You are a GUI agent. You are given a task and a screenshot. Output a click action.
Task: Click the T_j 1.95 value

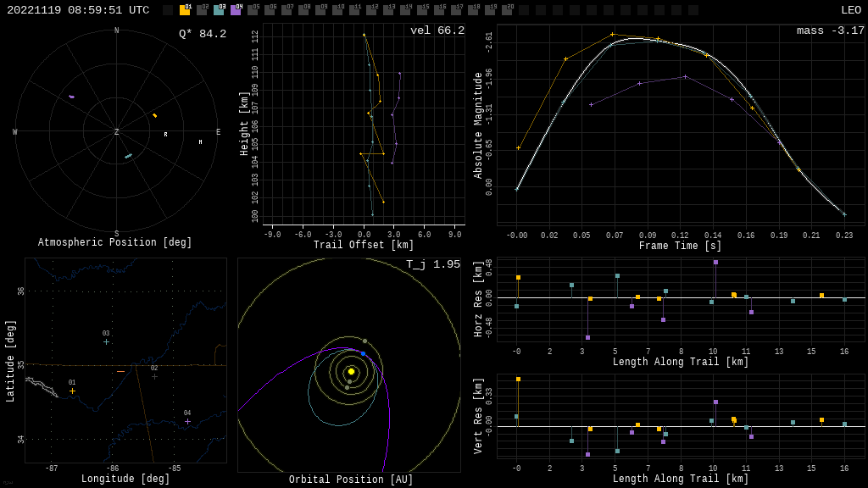[432, 264]
